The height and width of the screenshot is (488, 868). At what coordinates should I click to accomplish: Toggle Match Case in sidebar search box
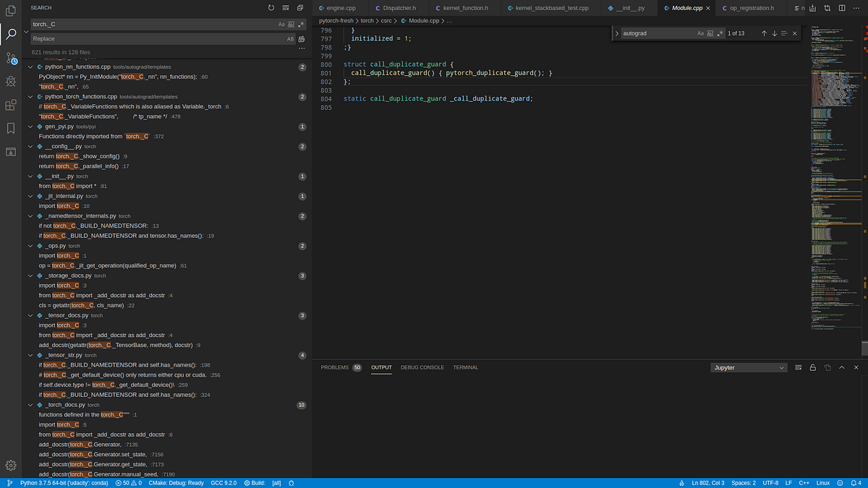coord(281,24)
